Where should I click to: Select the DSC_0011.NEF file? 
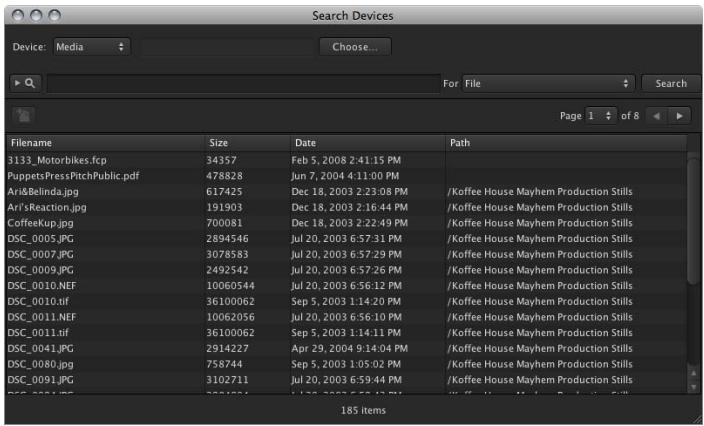click(42, 317)
